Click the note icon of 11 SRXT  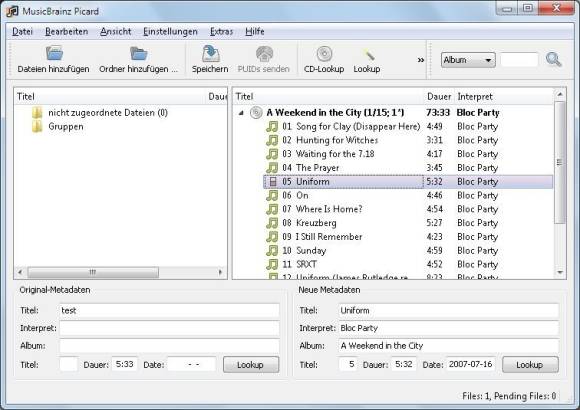point(272,264)
